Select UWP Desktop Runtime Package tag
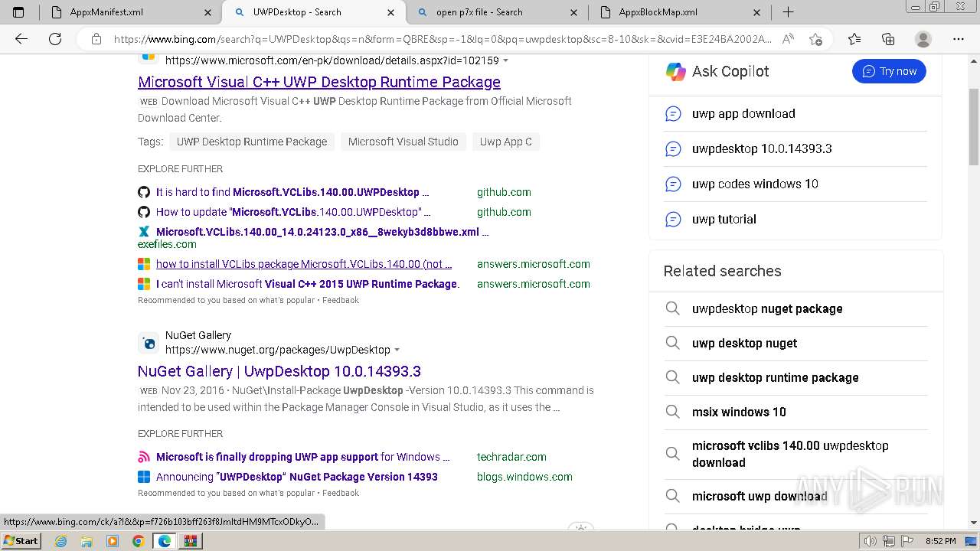The width and height of the screenshot is (980, 551). click(x=252, y=142)
